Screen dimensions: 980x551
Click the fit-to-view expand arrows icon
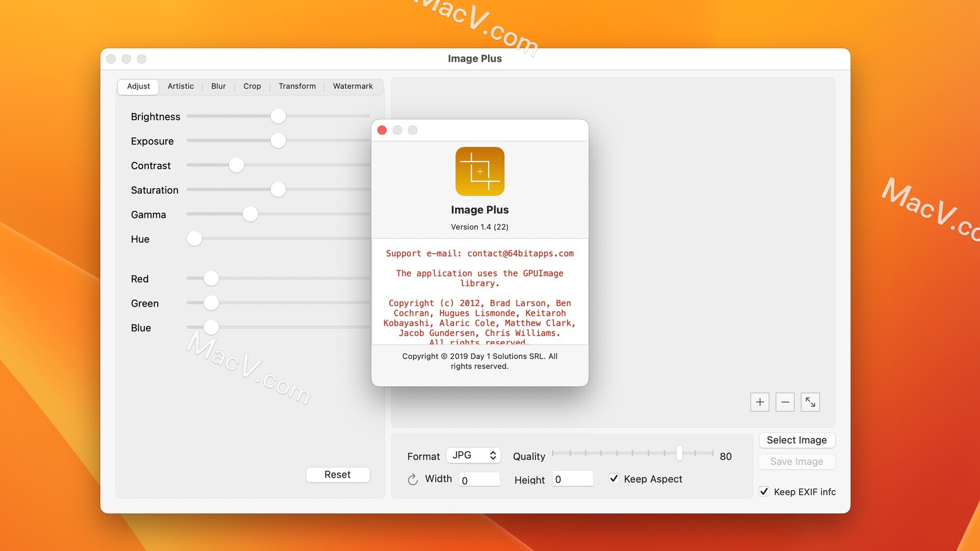(x=810, y=402)
